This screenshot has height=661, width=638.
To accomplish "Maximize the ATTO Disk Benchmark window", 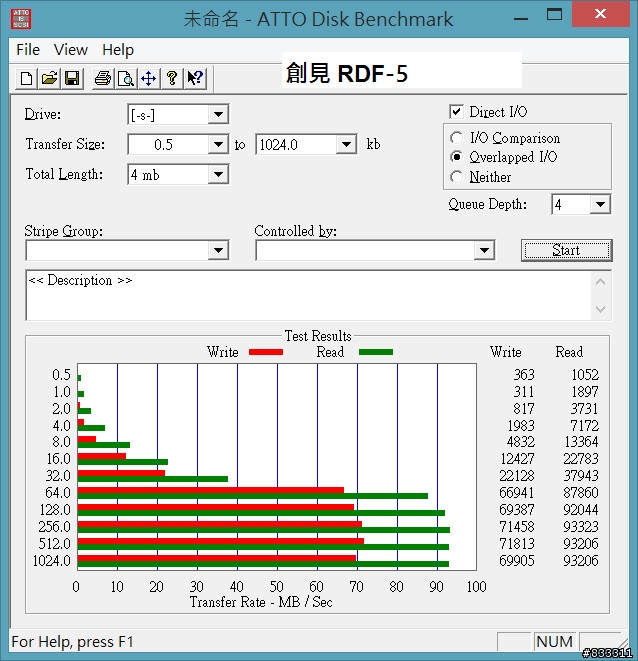I will click(554, 15).
